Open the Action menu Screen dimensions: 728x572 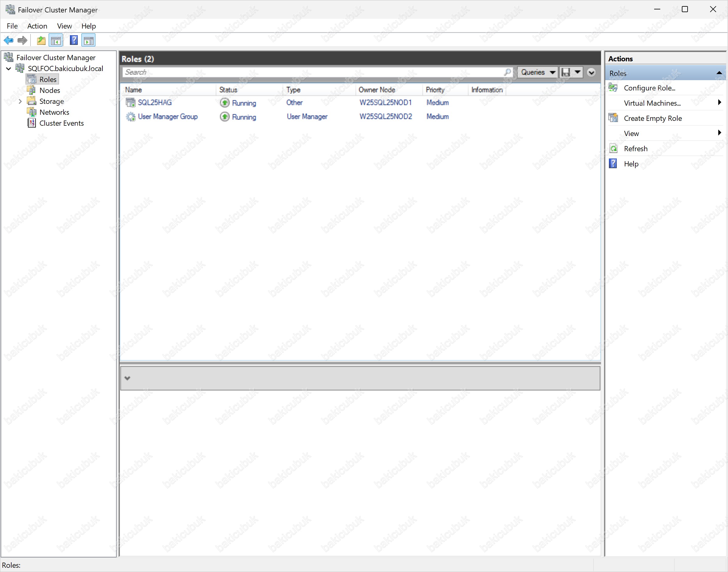(37, 26)
